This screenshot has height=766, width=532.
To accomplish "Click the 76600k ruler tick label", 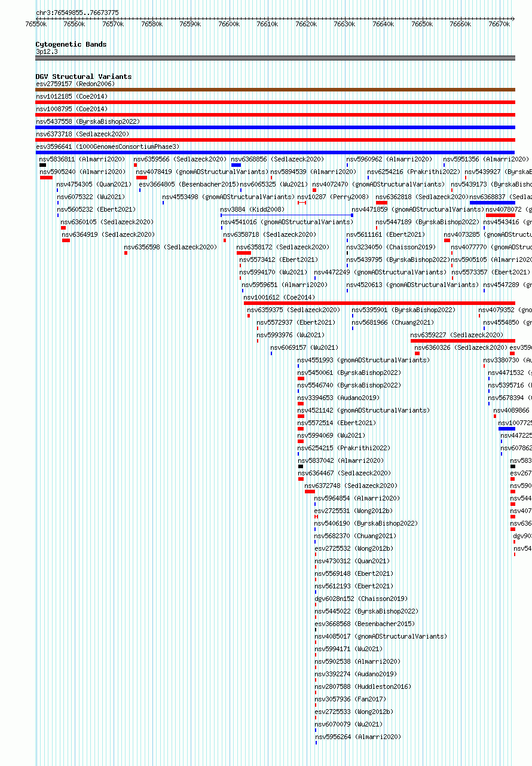I will tap(229, 24).
